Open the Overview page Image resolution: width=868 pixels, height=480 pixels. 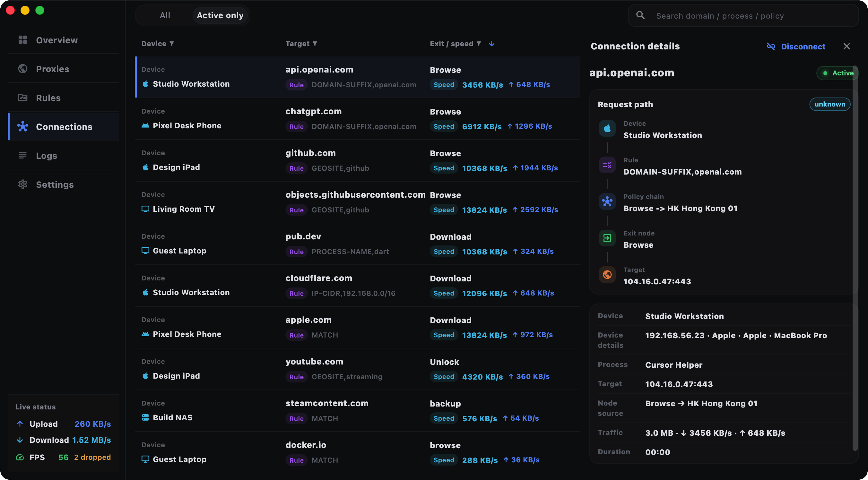pos(63,40)
